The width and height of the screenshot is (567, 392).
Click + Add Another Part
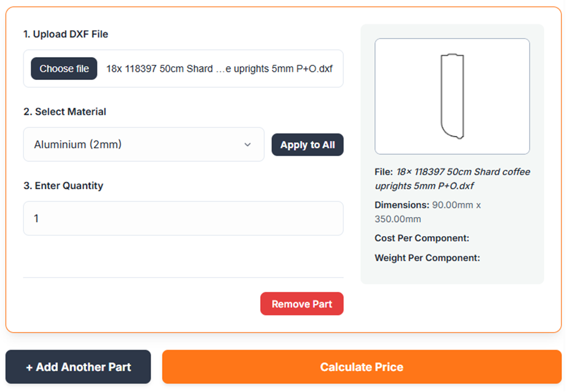pos(78,367)
